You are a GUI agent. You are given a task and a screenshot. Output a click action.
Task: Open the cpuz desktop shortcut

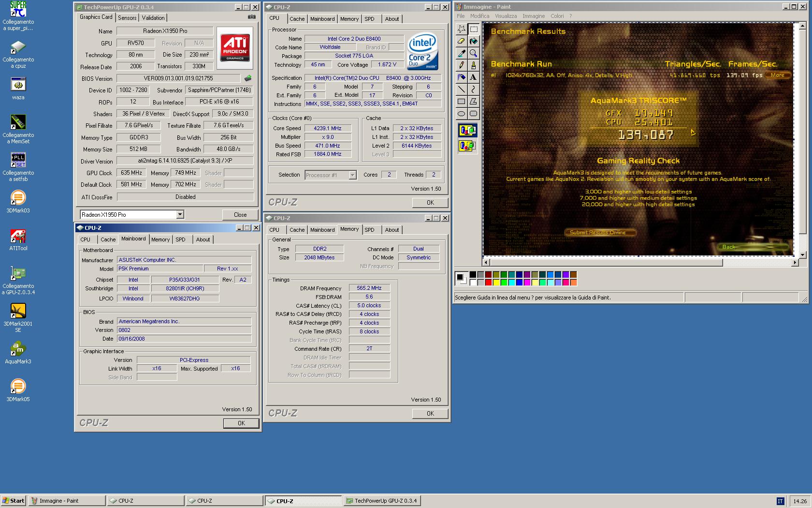[x=18, y=54]
